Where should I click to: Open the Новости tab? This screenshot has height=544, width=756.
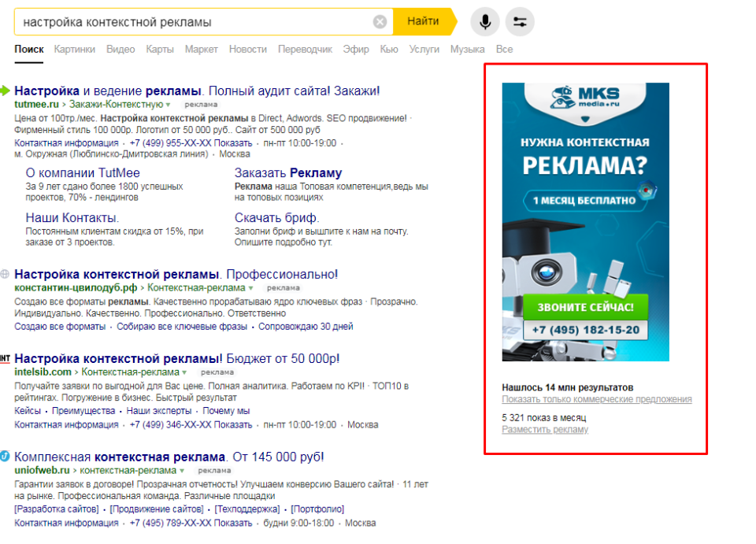click(x=248, y=49)
